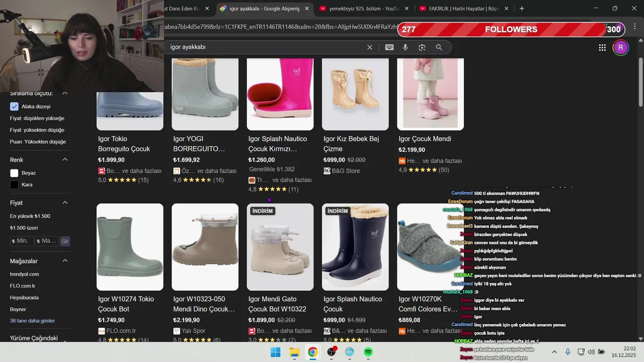Sort by Fiyat: düşükten yükseğe

[x=37, y=118]
